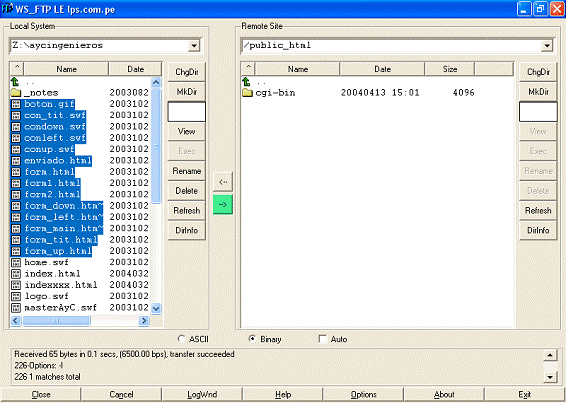Click the log pane scroll down arrow
This screenshot has height=403, width=566.
[550, 377]
